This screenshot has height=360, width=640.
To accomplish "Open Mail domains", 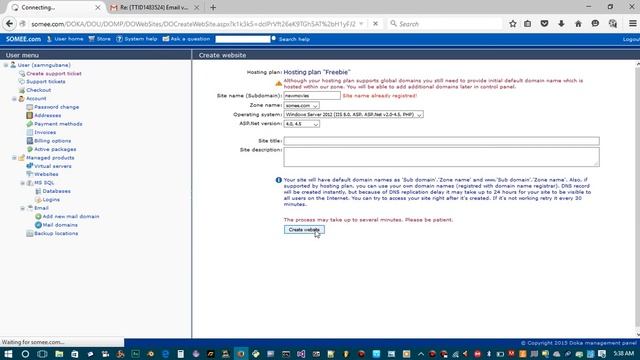I will 60,225.
